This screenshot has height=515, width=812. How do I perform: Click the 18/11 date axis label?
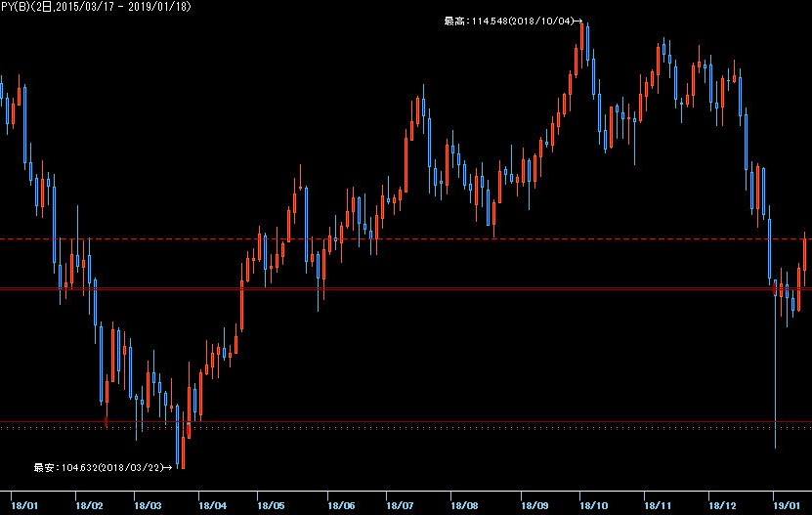658,505
